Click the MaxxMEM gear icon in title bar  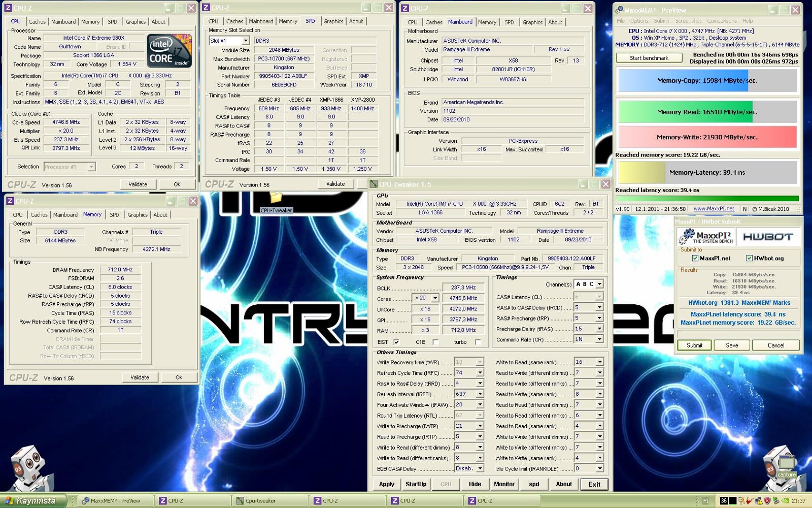(x=619, y=10)
